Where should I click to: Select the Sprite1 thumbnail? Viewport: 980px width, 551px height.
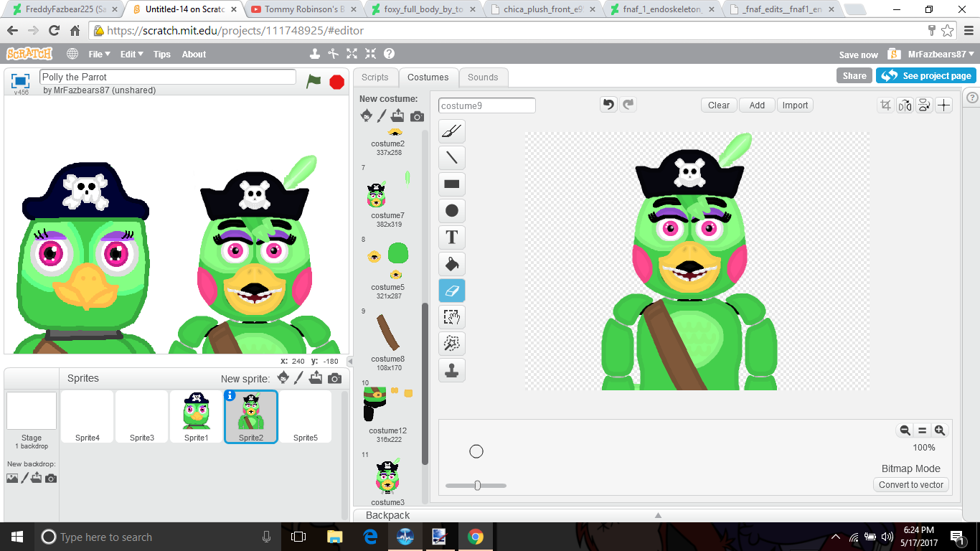[196, 416]
